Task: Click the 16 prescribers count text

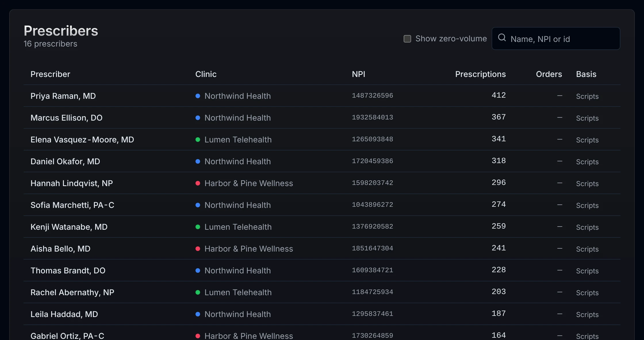Action: (x=50, y=44)
